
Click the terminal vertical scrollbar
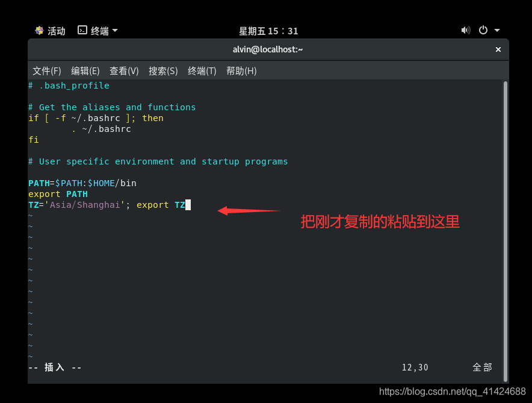pyautogui.click(x=505, y=231)
